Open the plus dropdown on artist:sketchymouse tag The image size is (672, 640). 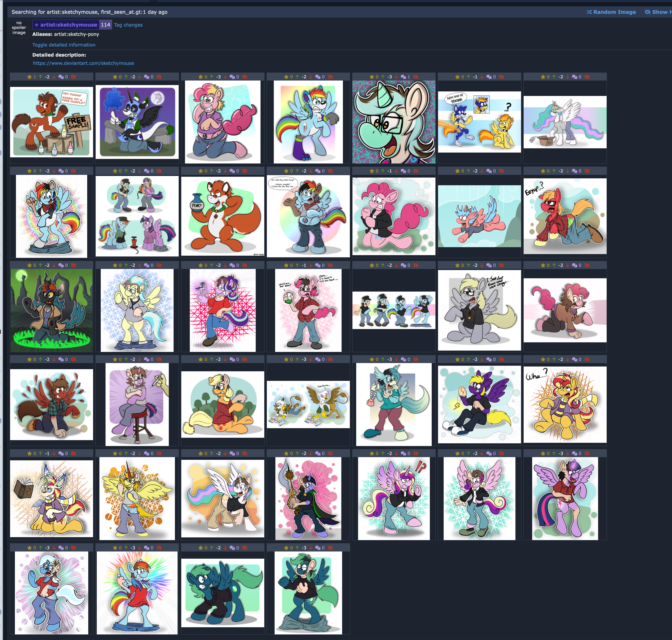pos(36,25)
